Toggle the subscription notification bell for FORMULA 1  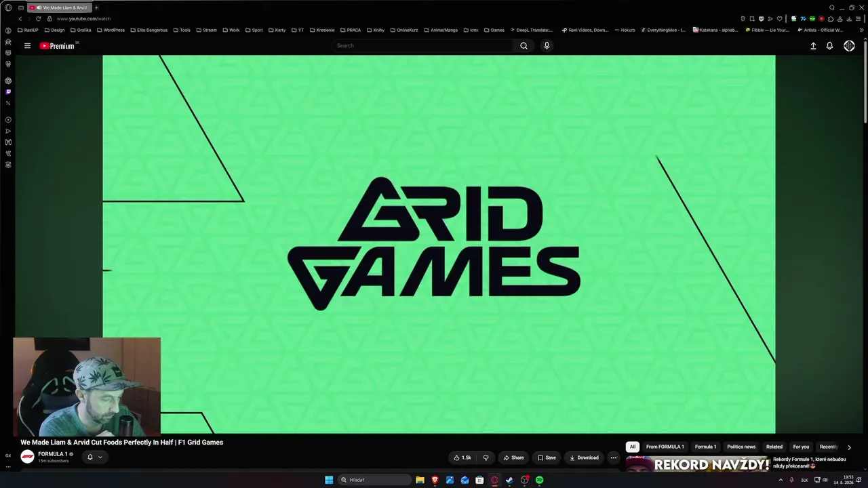90,457
